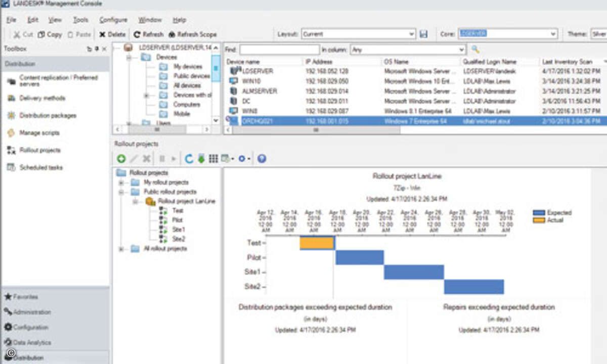
Task: Open Rollout projects in the Toolbox
Action: pyautogui.click(x=34, y=150)
